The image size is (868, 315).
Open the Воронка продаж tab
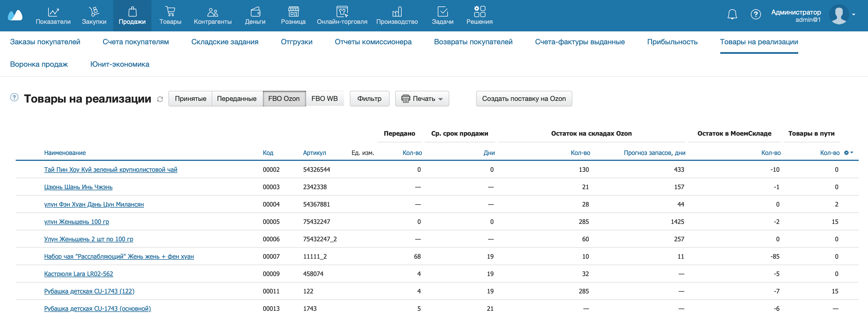click(39, 64)
